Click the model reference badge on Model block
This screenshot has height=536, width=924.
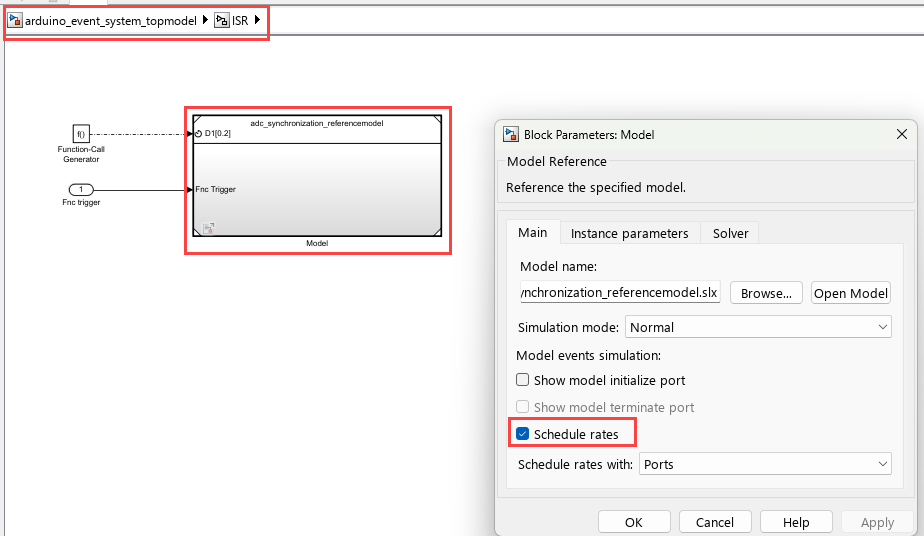click(209, 229)
